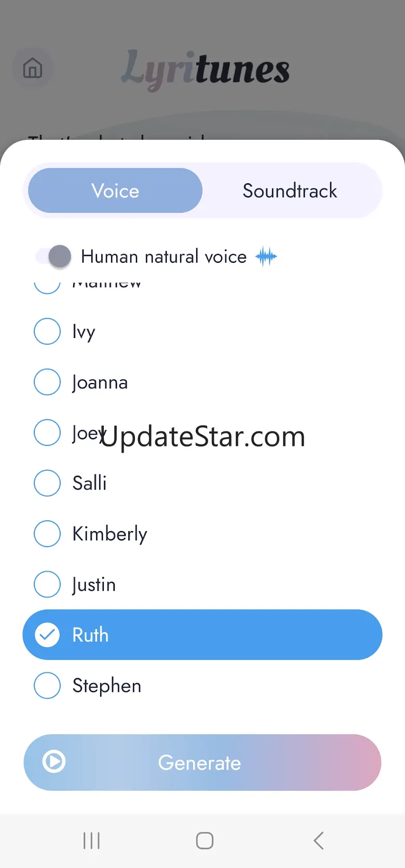Click the Generate button
This screenshot has height=868, width=405.
tap(203, 762)
